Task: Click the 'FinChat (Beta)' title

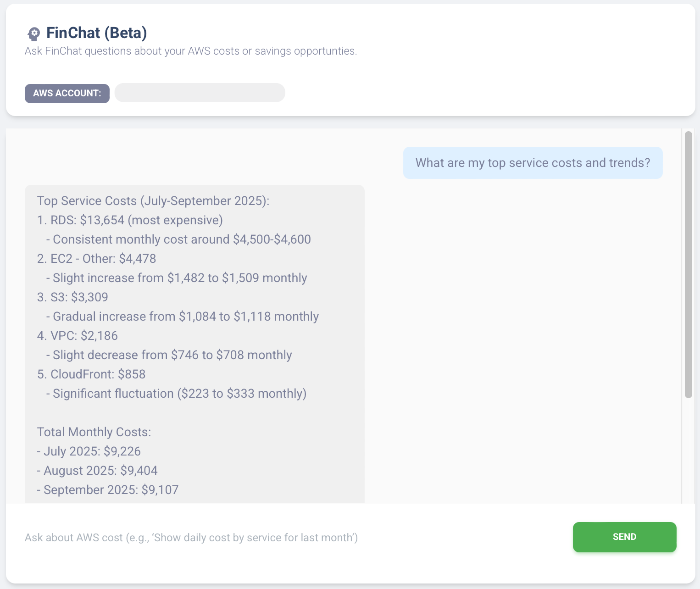Action: (x=97, y=33)
